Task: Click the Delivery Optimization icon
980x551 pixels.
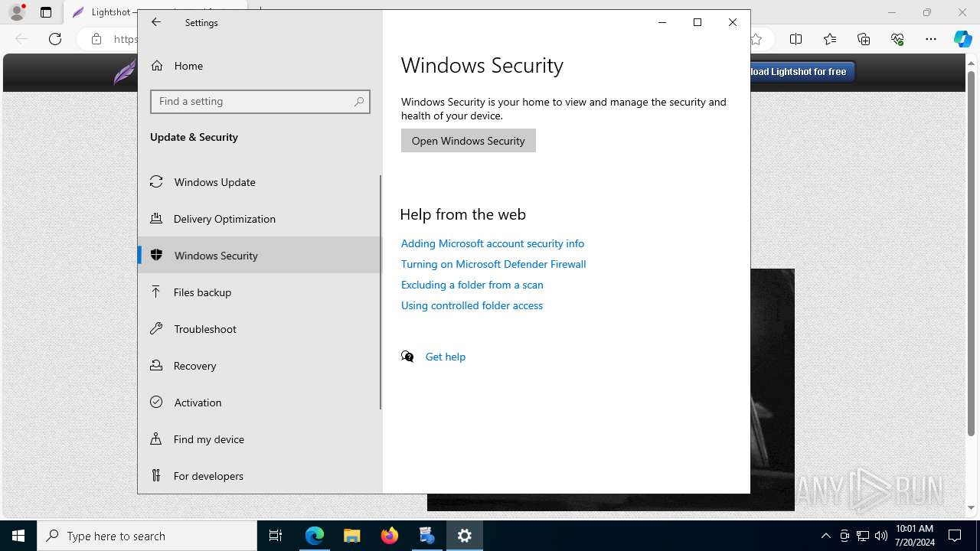Action: pos(156,218)
